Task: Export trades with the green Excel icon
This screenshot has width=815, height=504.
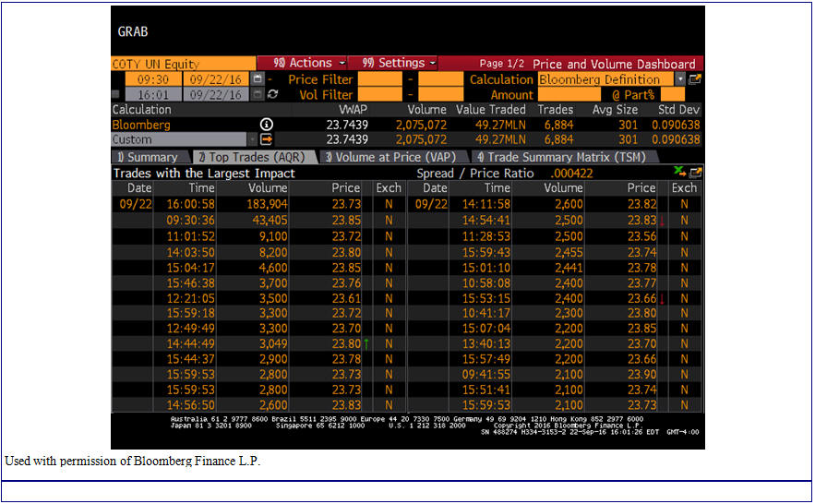Action: point(681,173)
